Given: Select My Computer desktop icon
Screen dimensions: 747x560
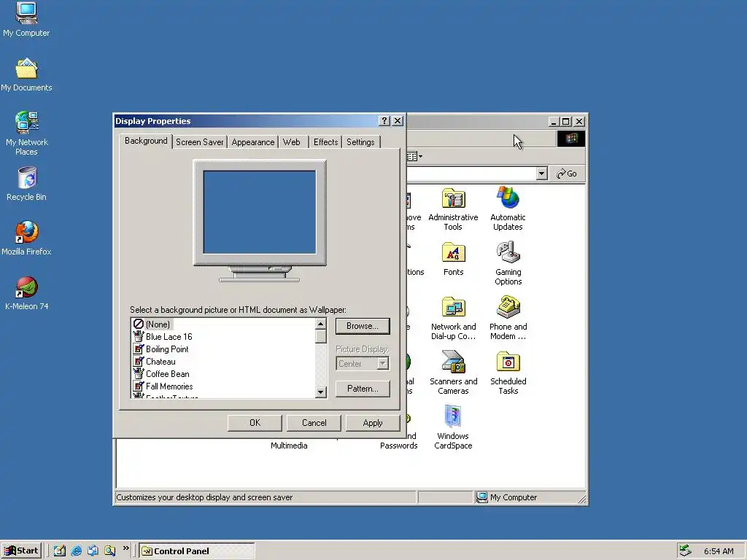Looking at the screenshot, I should point(26,19).
